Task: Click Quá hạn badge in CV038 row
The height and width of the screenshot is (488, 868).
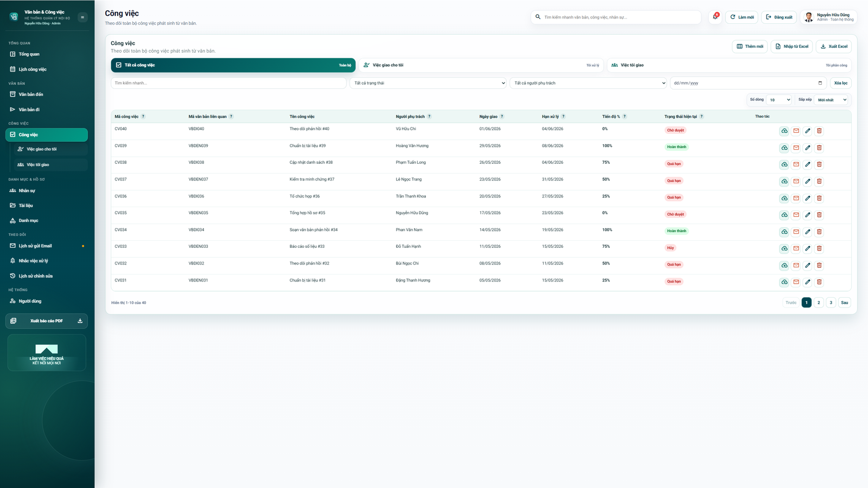Action: coord(674,164)
